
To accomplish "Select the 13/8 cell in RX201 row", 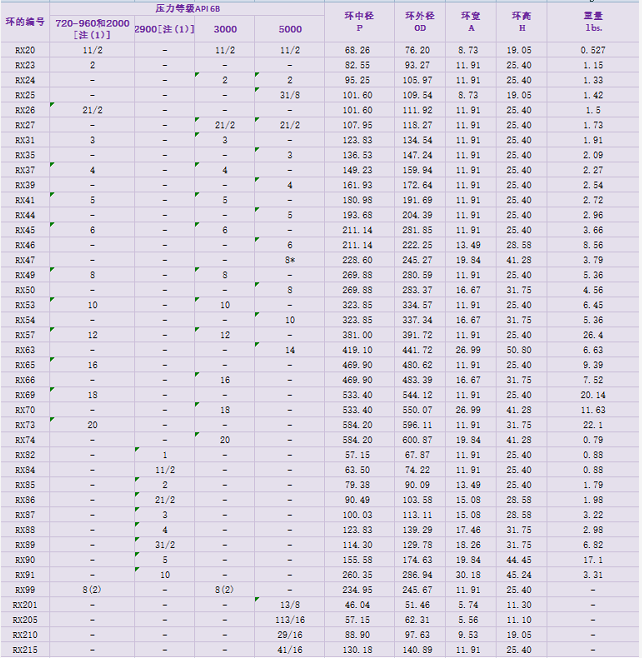I will [290, 605].
